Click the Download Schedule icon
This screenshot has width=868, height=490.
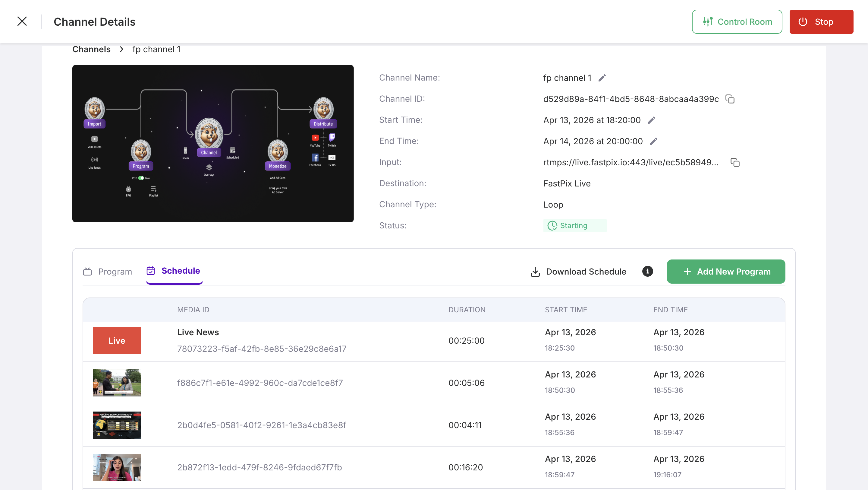click(535, 272)
